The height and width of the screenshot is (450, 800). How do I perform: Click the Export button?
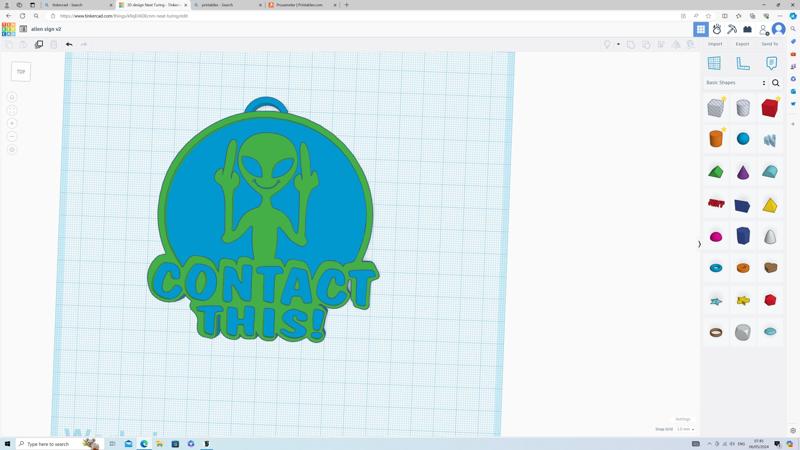(742, 44)
